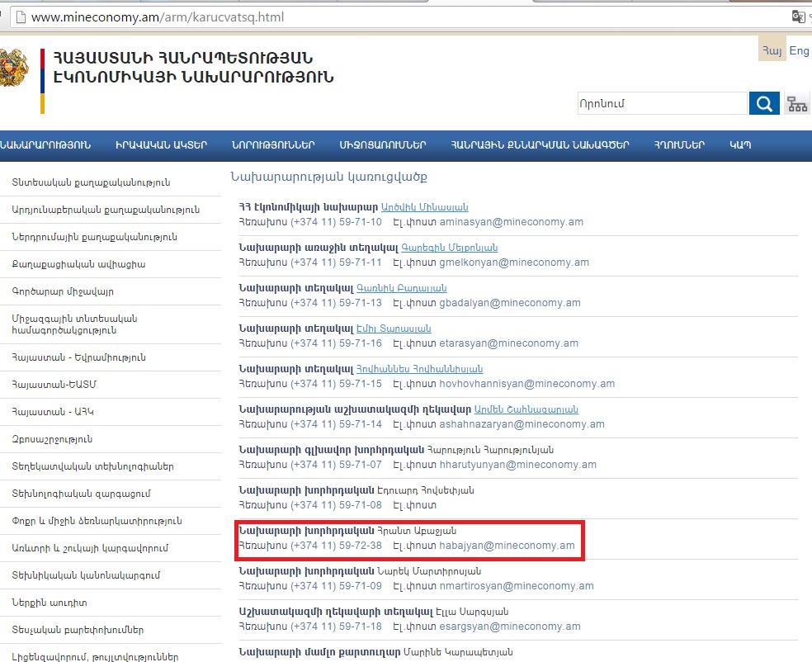The image size is (812, 662).
Task: Open Արմեն Շահնազարյան's profile link
Action: click(x=526, y=409)
